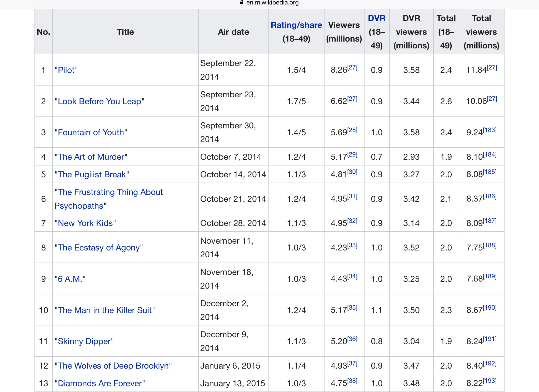Image resolution: width=539 pixels, height=392 pixels.
Task: Click the "Fountain of Youth" title link
Action: 91,132
